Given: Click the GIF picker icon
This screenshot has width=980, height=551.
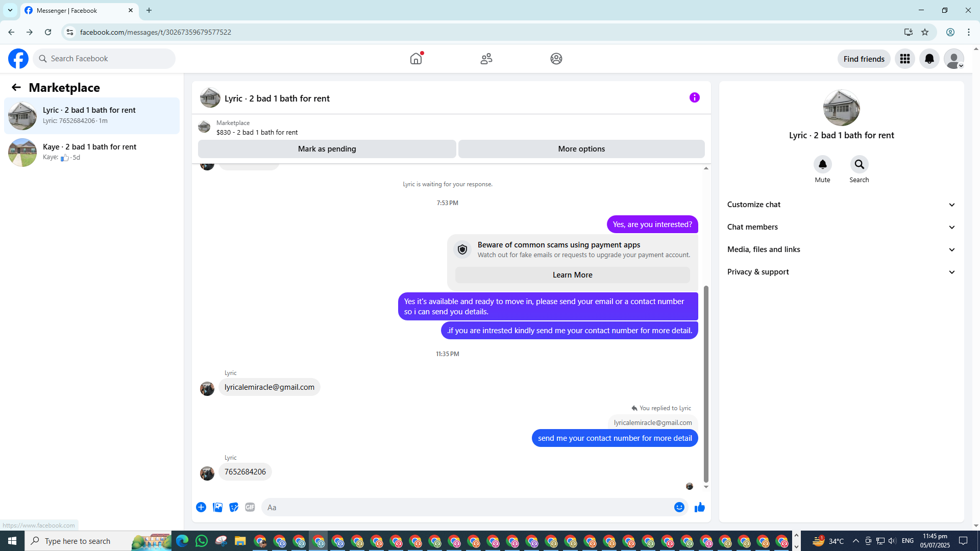Looking at the screenshot, I should click(x=250, y=507).
